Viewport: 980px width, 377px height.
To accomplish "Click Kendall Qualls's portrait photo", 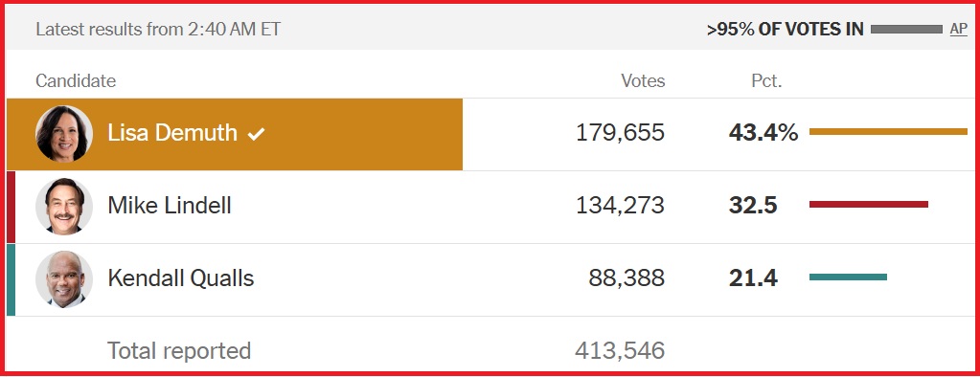I will coord(64,279).
